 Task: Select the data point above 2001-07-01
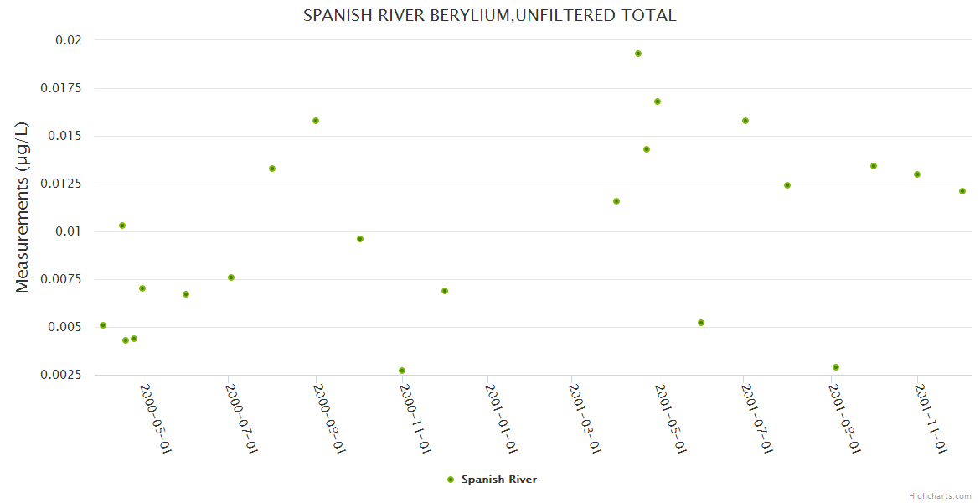click(x=745, y=121)
